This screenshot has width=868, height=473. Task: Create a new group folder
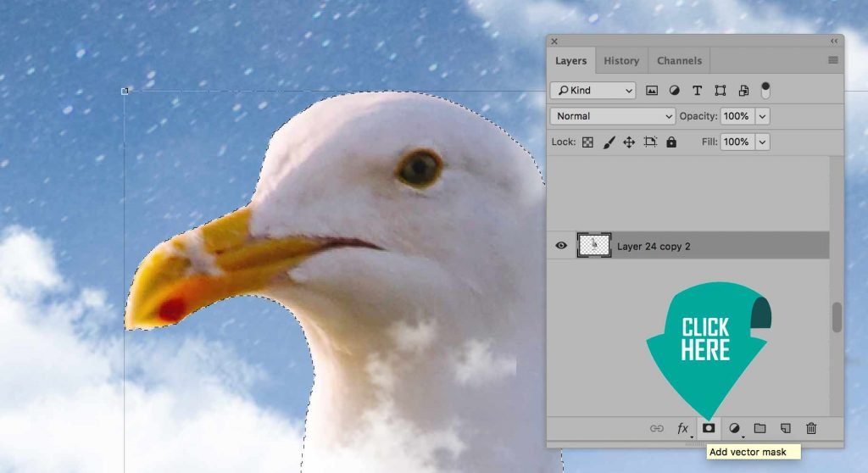point(760,428)
